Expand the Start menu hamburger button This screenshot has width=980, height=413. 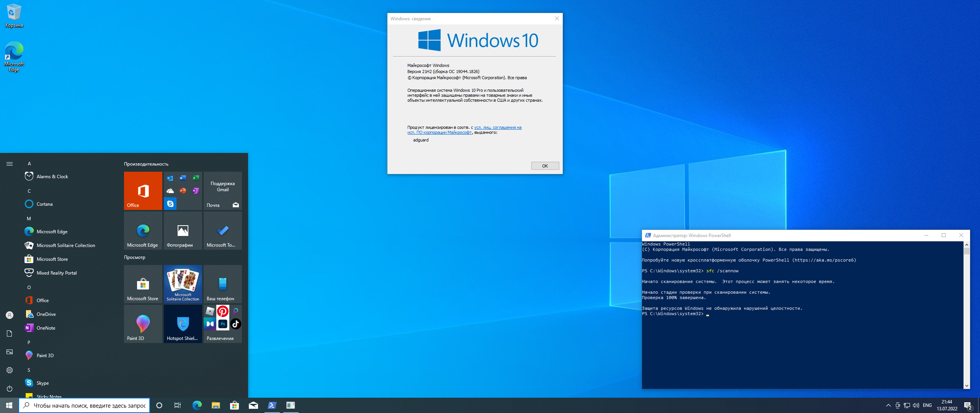pos(10,164)
